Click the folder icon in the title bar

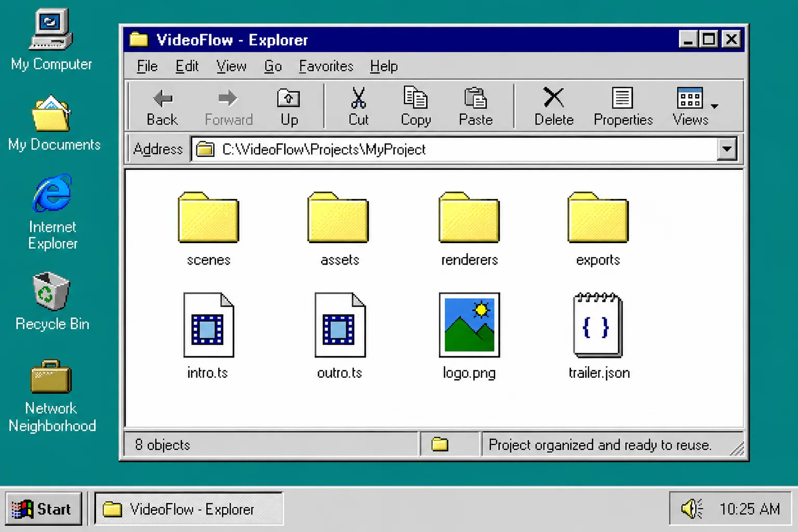click(139, 39)
